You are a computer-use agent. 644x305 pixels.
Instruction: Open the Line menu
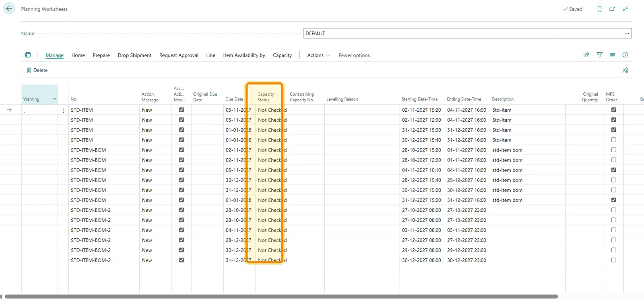(211, 55)
